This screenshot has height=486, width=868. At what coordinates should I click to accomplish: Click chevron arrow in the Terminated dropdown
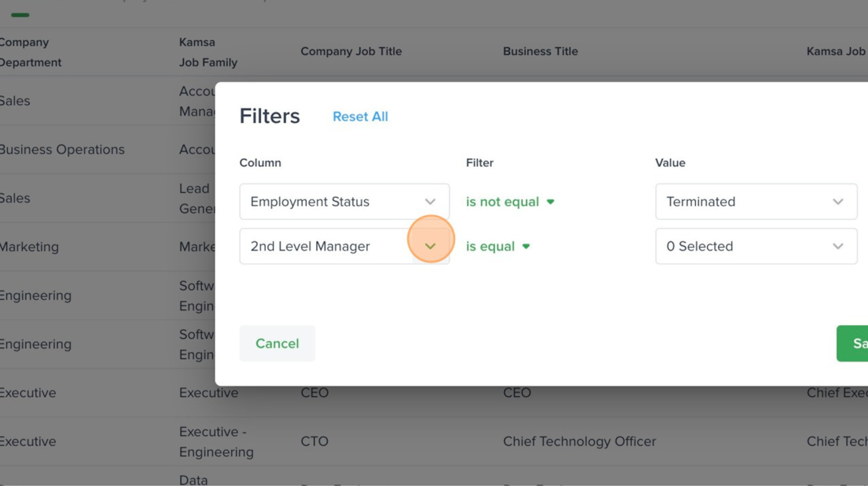point(838,202)
